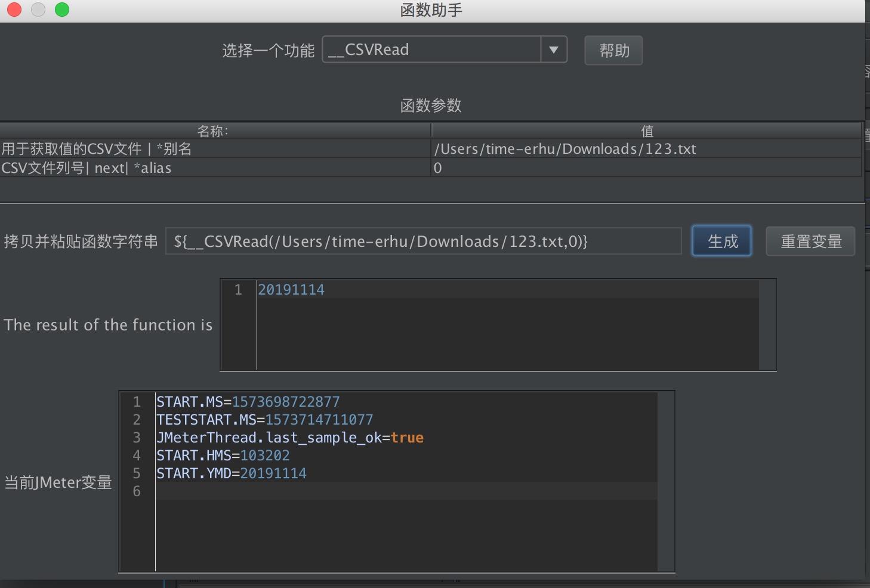
Task: Click the 帮助 help button
Action: [613, 50]
